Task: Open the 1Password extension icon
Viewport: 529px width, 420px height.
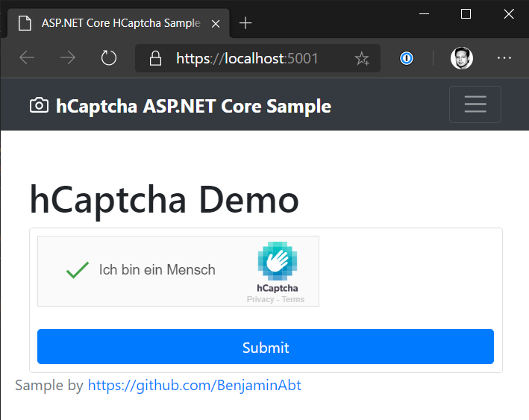Action: 407,58
